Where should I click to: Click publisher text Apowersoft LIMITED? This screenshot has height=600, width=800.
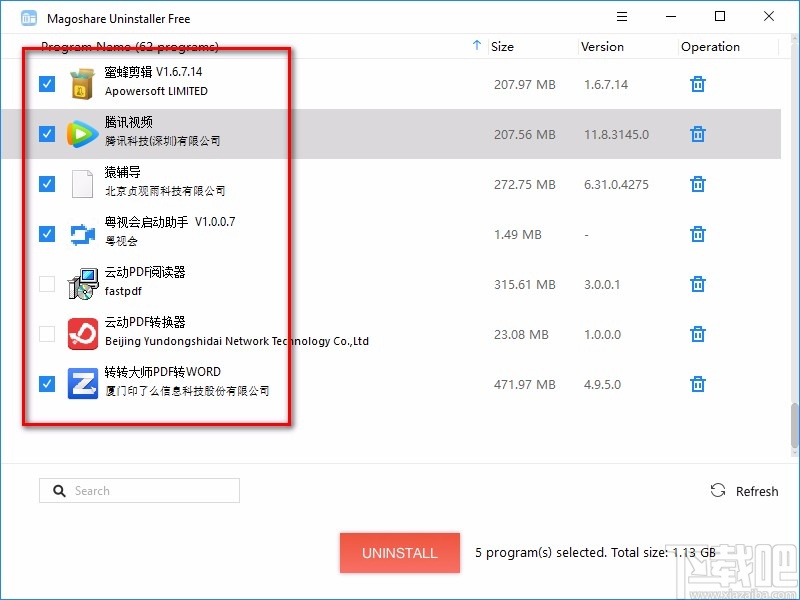tap(156, 91)
